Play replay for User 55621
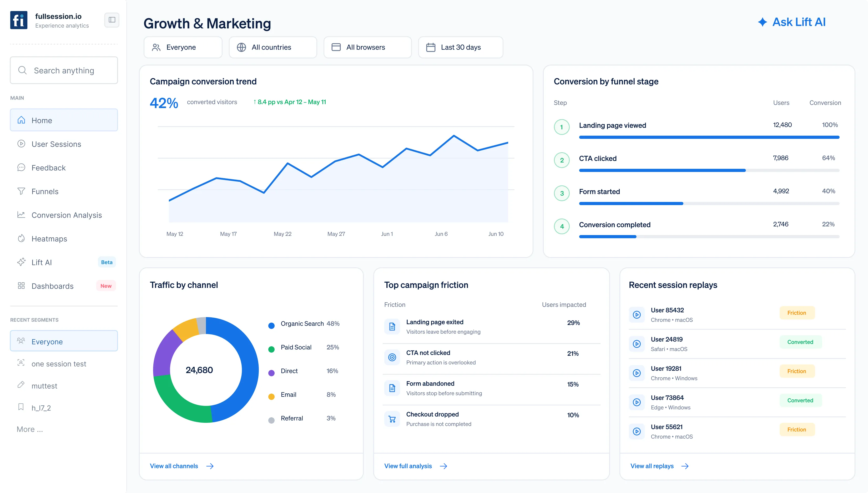Viewport: 868px width, 493px height. (x=637, y=431)
